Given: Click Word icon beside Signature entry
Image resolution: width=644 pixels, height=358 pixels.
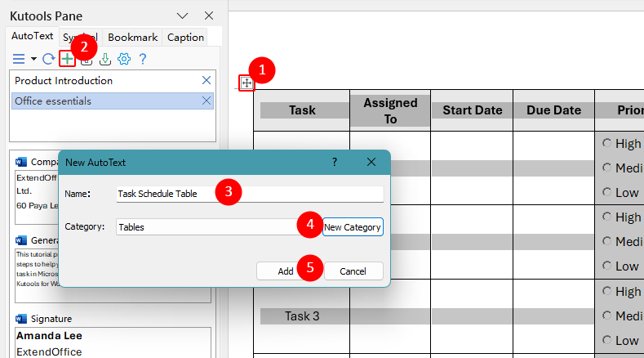Looking at the screenshot, I should click(x=21, y=319).
